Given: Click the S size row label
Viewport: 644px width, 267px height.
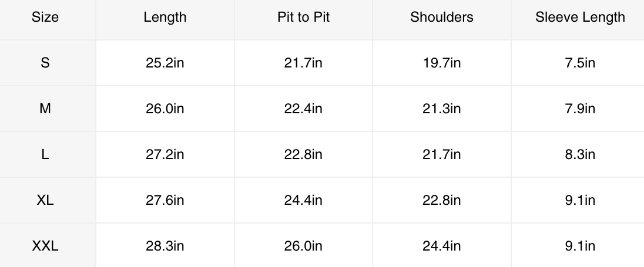Looking at the screenshot, I should (45, 63).
